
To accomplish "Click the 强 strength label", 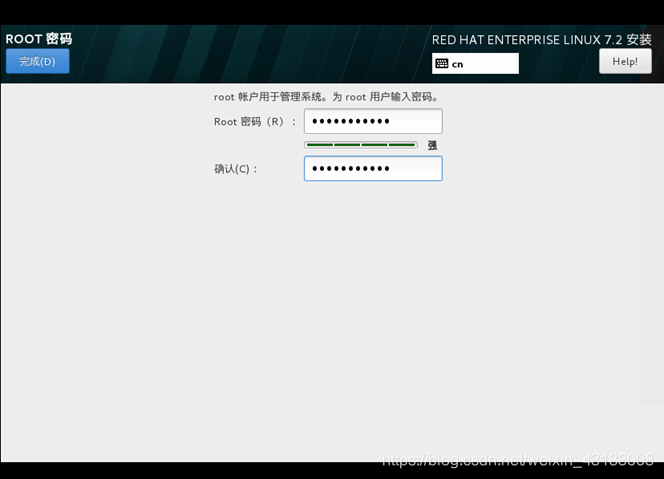I will [432, 145].
